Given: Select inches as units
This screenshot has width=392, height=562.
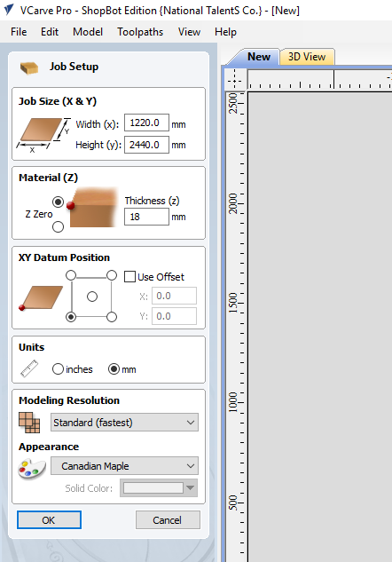Looking at the screenshot, I should pyautogui.click(x=58, y=369).
